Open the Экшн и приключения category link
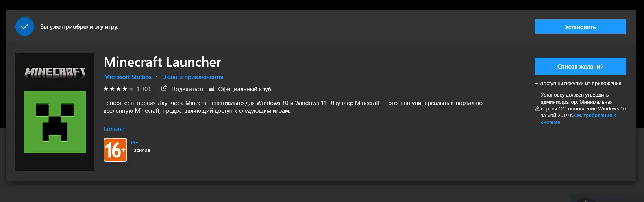Image resolution: width=644 pixels, height=202 pixels. pos(192,77)
